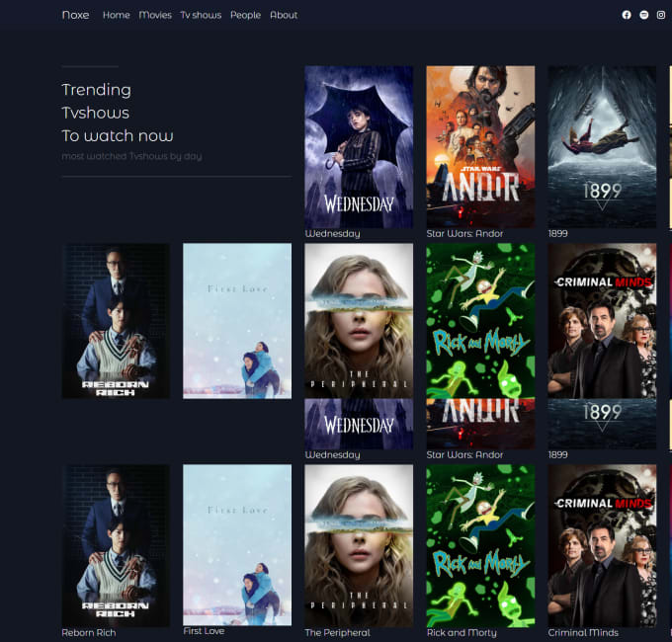Viewport: 672px width, 642px height.
Task: Select the upper Reborn Rich poster
Action: (116, 321)
